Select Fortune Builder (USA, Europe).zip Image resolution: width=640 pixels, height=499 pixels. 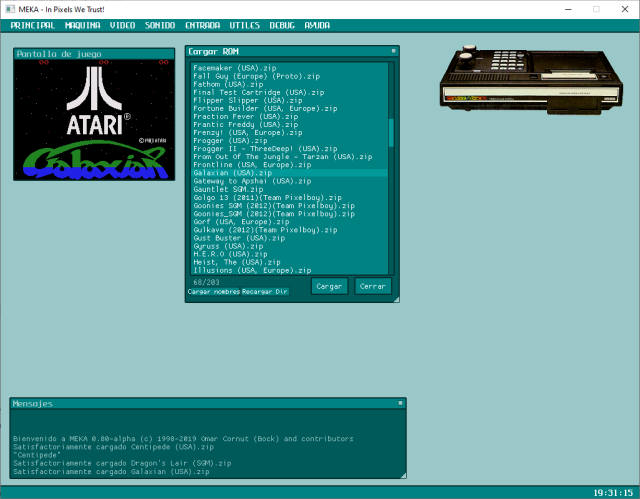pos(289,109)
